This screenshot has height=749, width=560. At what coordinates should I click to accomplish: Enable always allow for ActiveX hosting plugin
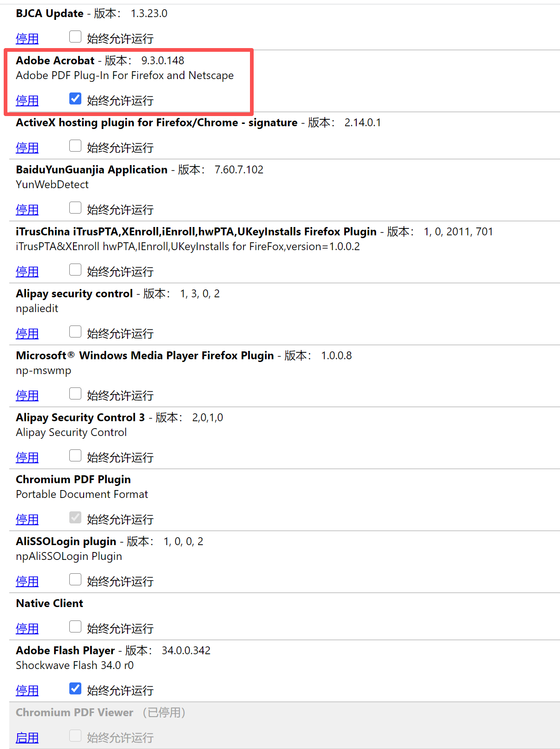click(x=75, y=146)
